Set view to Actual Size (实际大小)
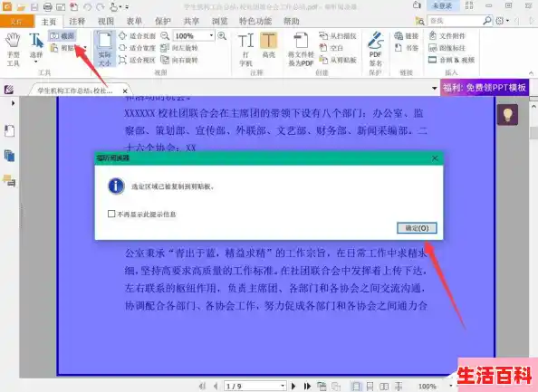The height and width of the screenshot is (392, 538). point(105,49)
